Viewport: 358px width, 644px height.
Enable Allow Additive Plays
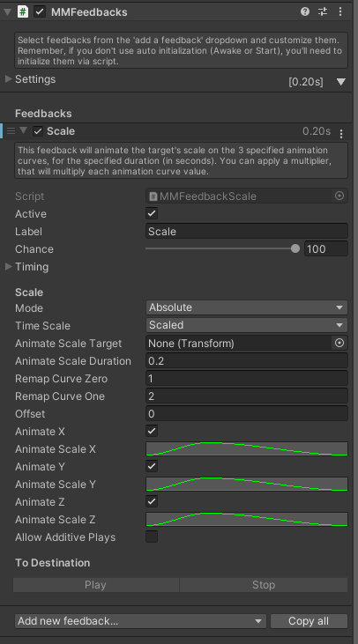coord(152,537)
